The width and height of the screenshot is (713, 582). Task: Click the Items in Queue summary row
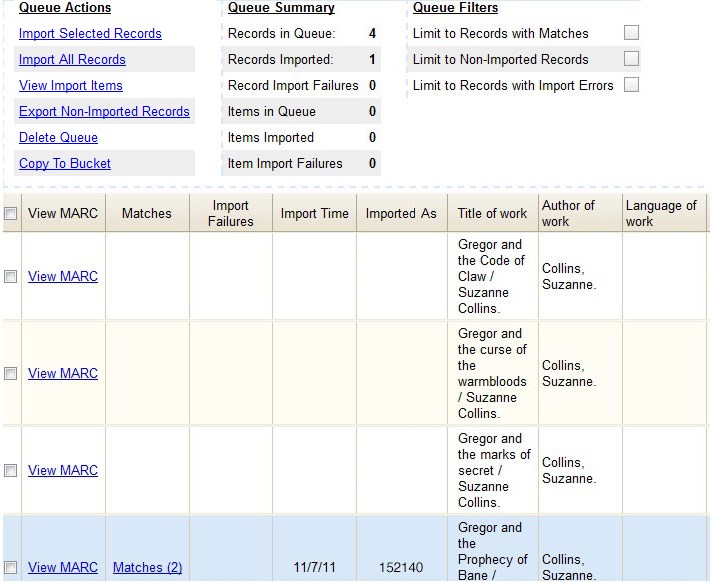[301, 111]
